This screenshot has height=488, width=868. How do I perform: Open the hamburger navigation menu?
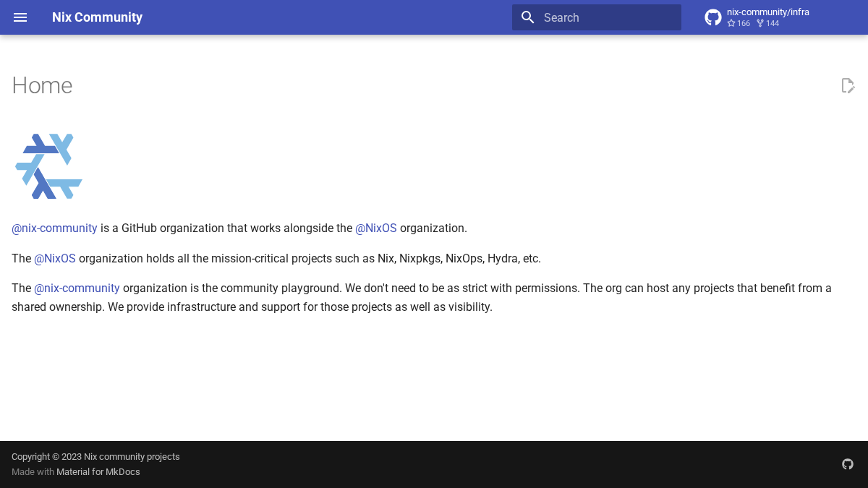pyautogui.click(x=20, y=17)
